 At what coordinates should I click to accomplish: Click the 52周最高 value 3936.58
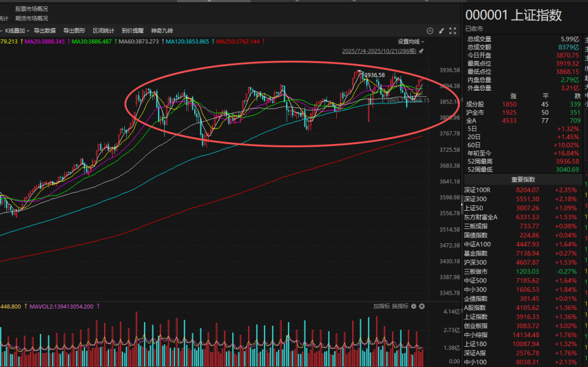[x=567, y=161]
